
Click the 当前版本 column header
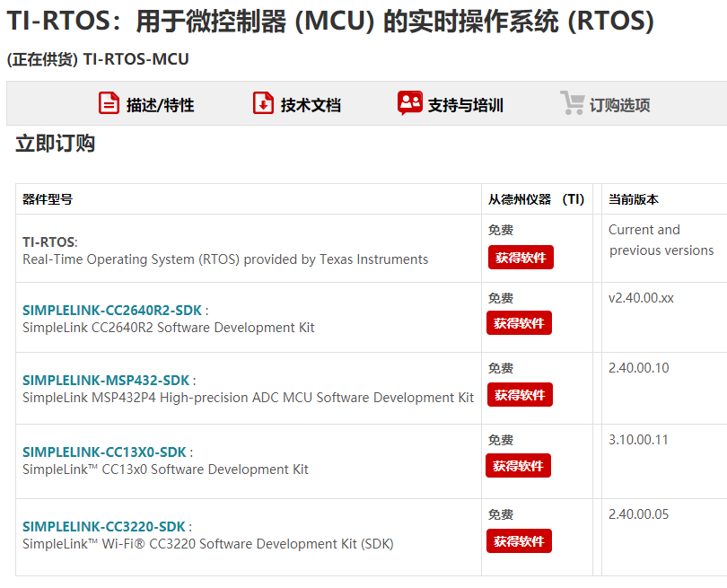[634, 200]
